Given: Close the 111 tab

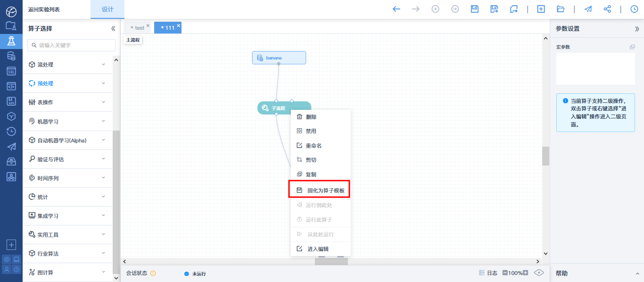Looking at the screenshot, I should coord(179,25).
